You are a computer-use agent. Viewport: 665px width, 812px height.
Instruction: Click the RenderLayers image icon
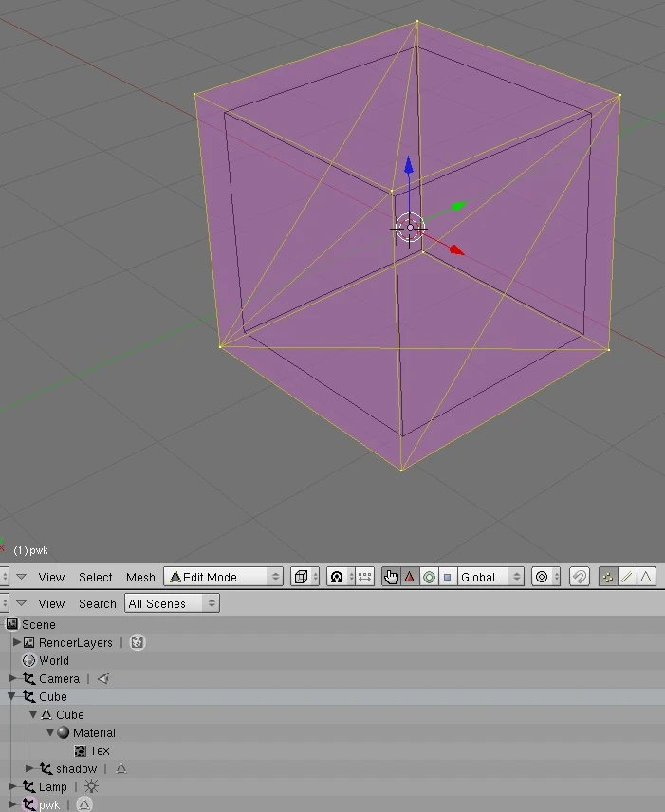click(x=29, y=642)
